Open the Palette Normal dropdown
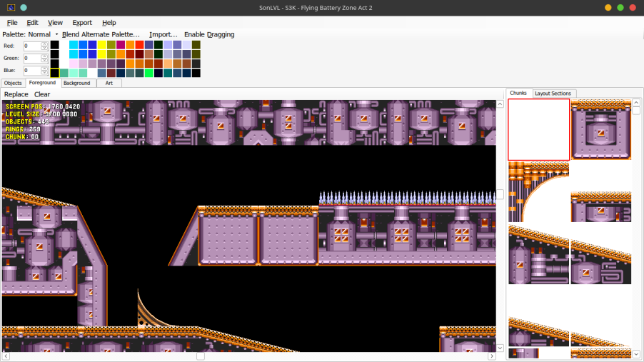The height and width of the screenshot is (362, 644). tap(43, 34)
